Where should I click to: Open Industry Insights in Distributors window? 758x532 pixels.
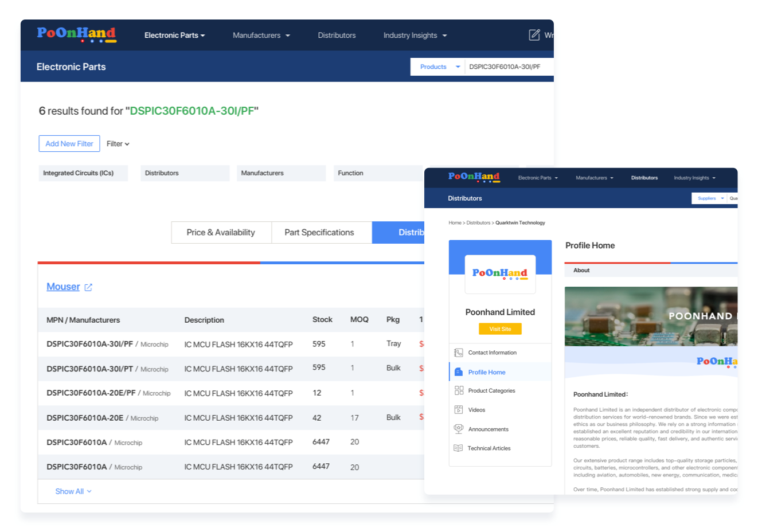click(x=695, y=178)
